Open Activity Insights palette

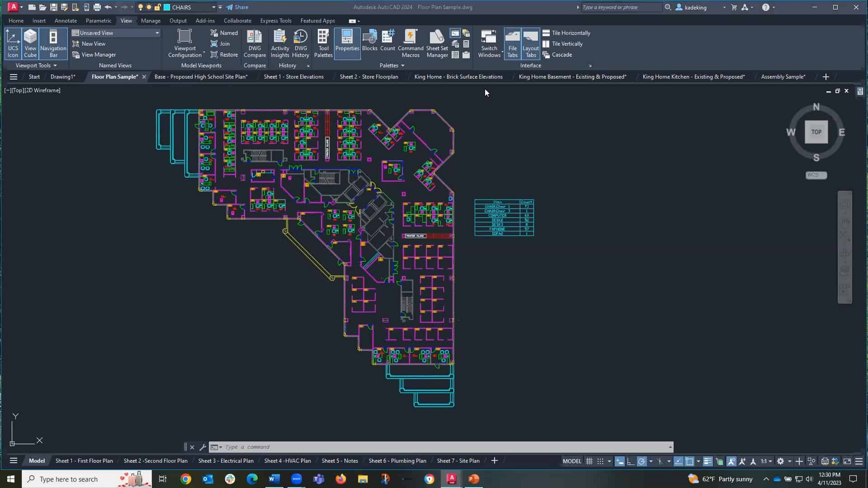point(280,43)
